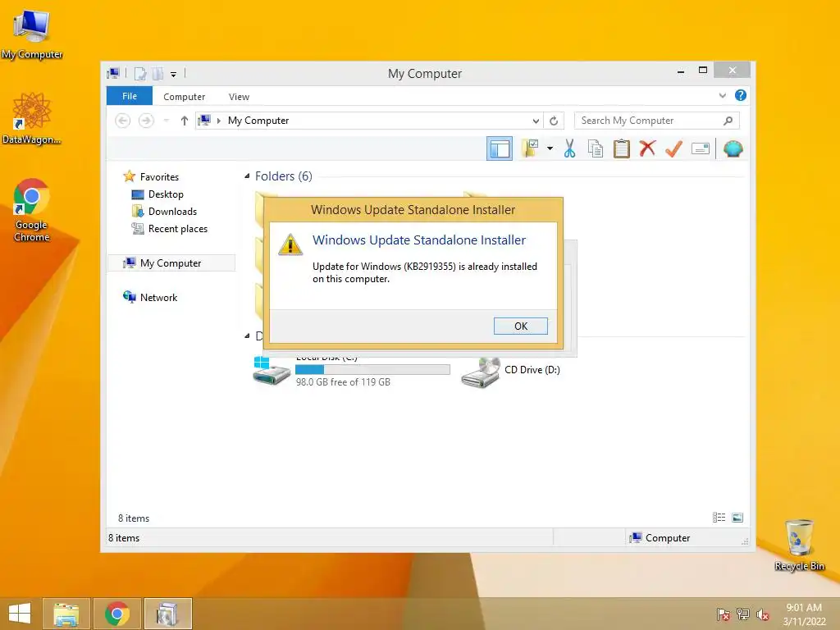Click the network tray icon
This screenshot has width=840, height=630.
743,614
